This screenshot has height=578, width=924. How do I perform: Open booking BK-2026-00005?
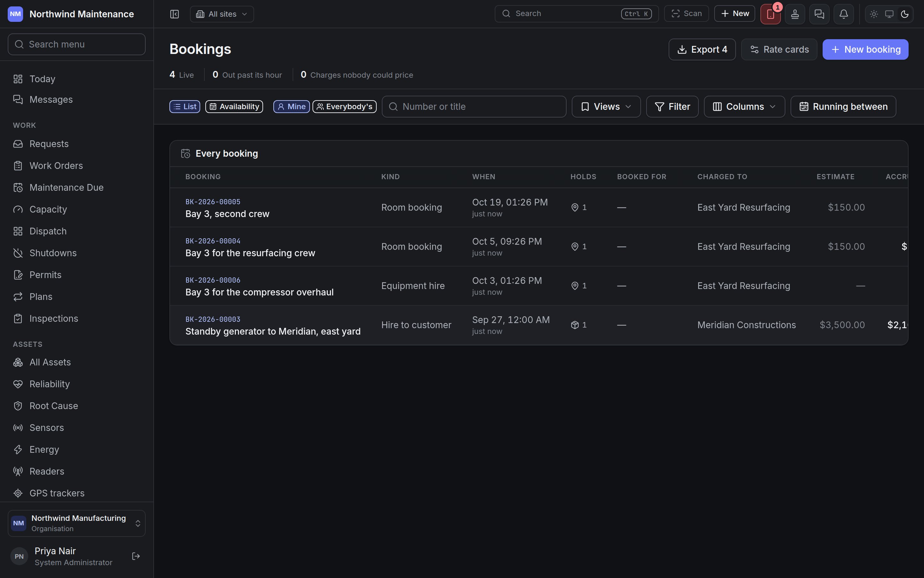[213, 202]
